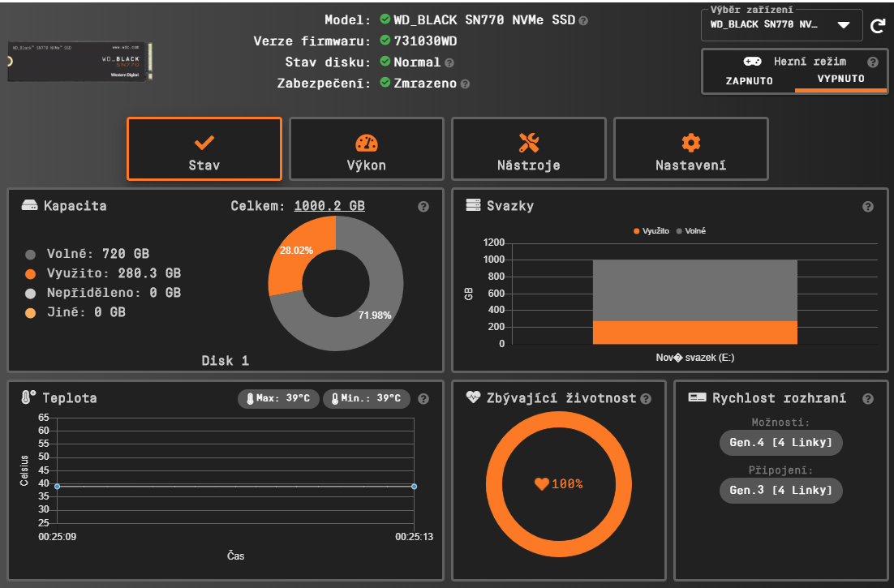Image resolution: width=894 pixels, height=588 pixels.
Task: Click the temperature point at 00:25:09
Action: 57,487
